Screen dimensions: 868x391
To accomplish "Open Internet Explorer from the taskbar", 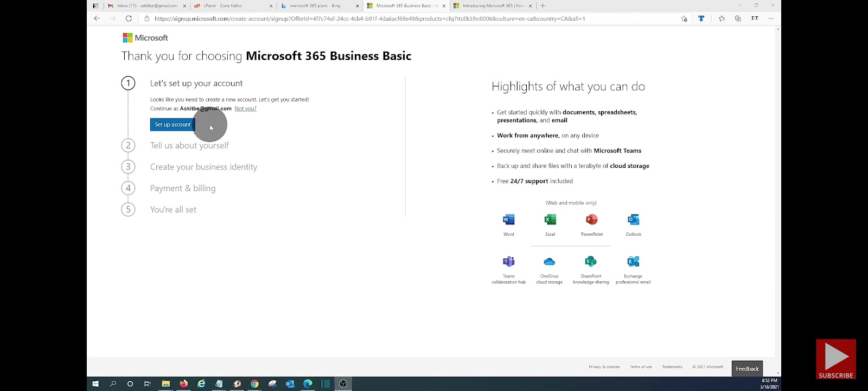I will pyautogui.click(x=201, y=384).
